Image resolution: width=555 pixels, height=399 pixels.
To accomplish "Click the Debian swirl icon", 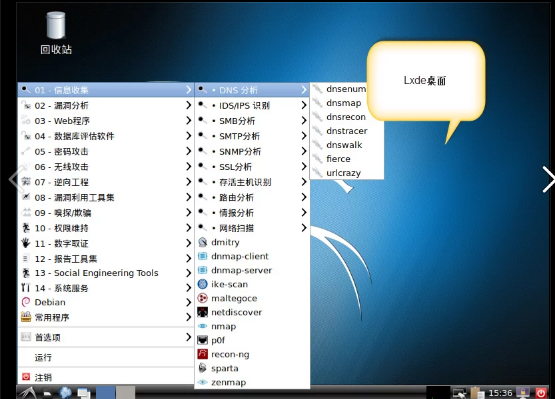I will [x=26, y=302].
